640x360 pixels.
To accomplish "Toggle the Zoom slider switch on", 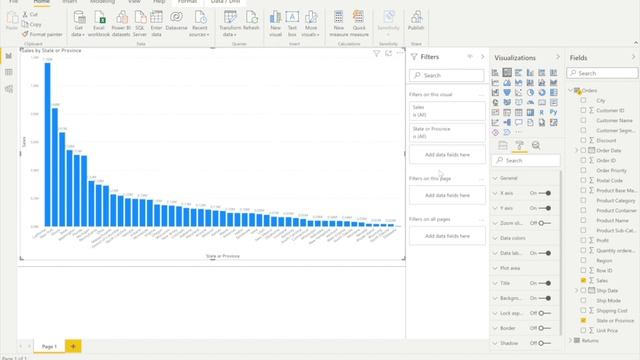I will point(545,223).
